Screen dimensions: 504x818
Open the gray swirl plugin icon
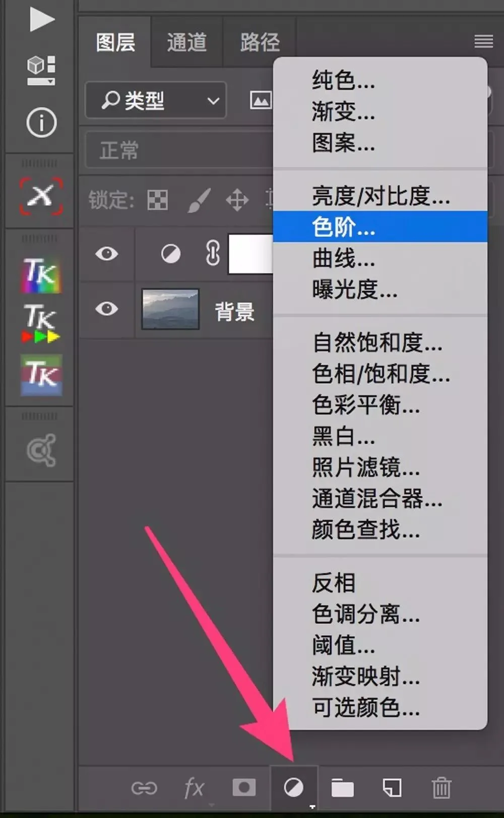click(x=41, y=449)
